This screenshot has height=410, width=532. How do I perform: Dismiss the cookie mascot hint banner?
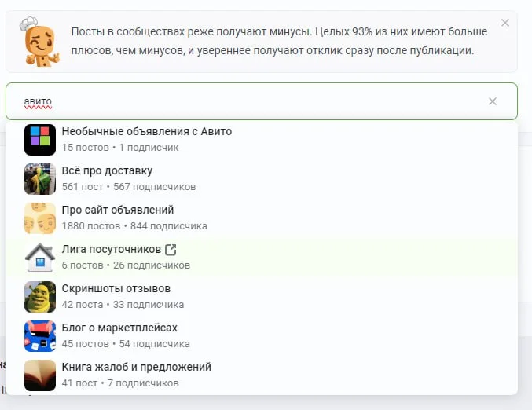504,23
